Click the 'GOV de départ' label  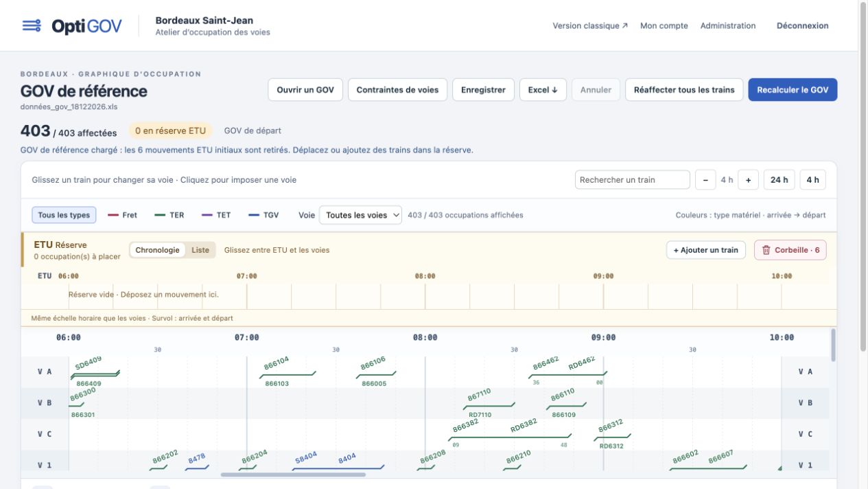click(x=253, y=131)
